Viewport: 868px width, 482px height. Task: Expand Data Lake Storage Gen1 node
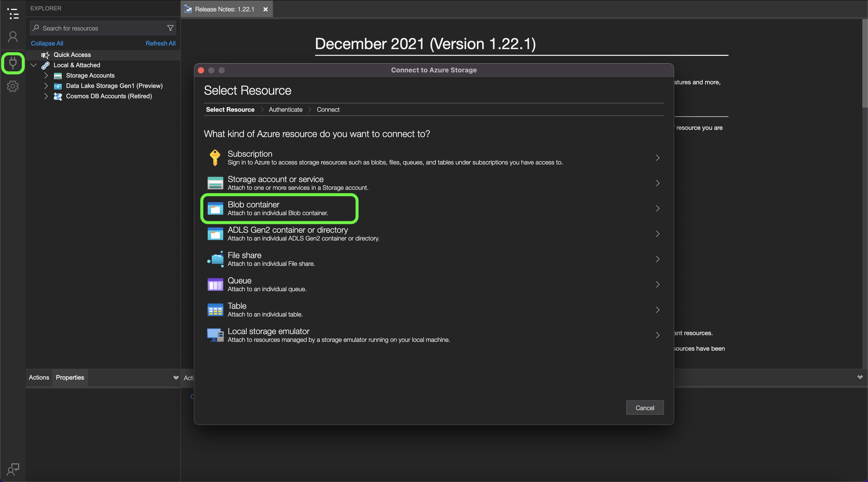point(46,86)
